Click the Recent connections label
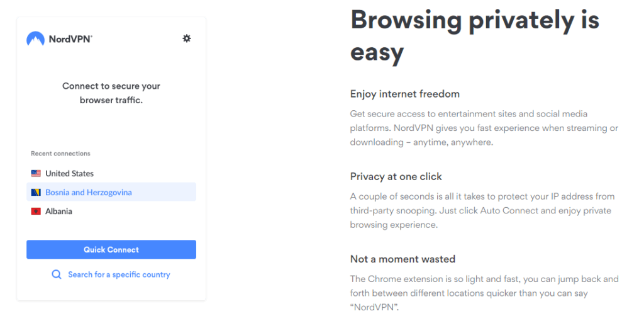Screen dimensions: 644x328 (60, 154)
